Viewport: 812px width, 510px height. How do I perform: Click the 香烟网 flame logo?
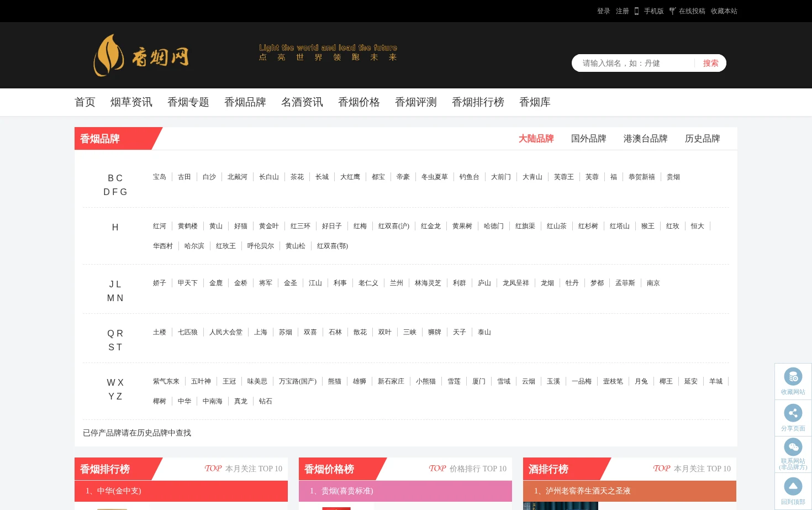(141, 55)
